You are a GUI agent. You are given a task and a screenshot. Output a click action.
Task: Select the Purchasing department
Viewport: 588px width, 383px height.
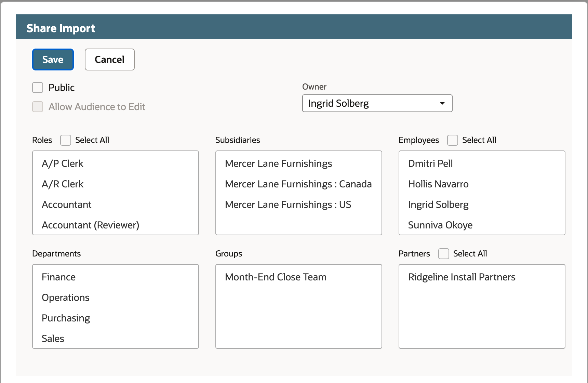[116, 318]
